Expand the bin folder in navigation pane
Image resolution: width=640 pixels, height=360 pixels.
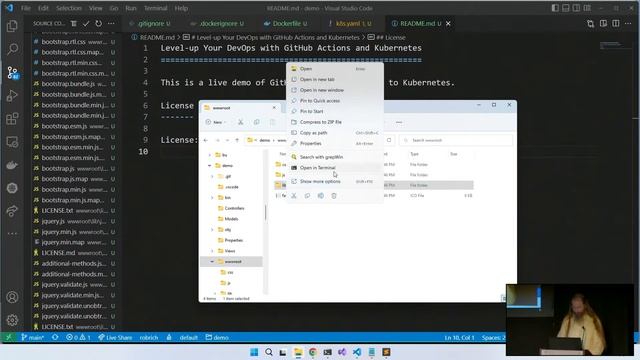pos(212,198)
